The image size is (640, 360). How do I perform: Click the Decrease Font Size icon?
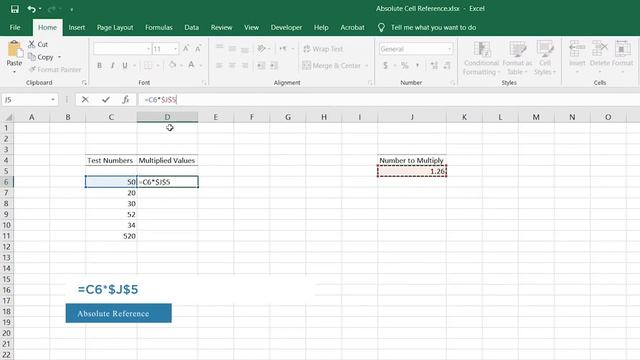198,49
